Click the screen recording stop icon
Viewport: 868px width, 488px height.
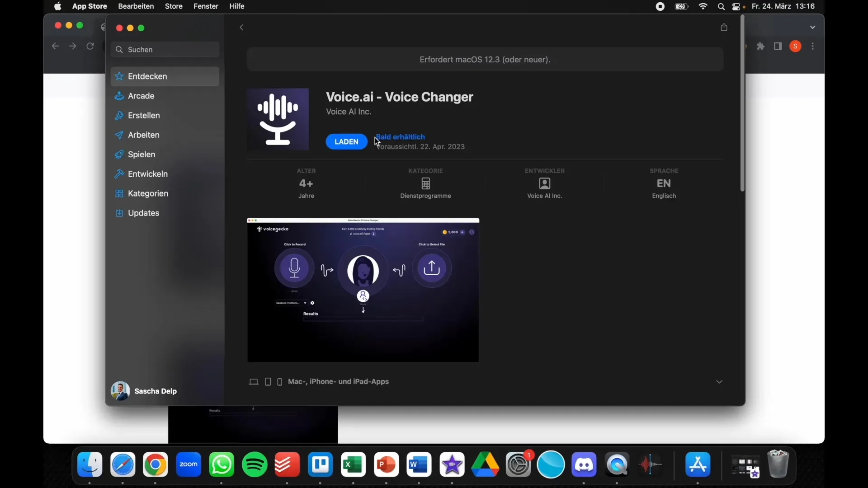pos(660,7)
